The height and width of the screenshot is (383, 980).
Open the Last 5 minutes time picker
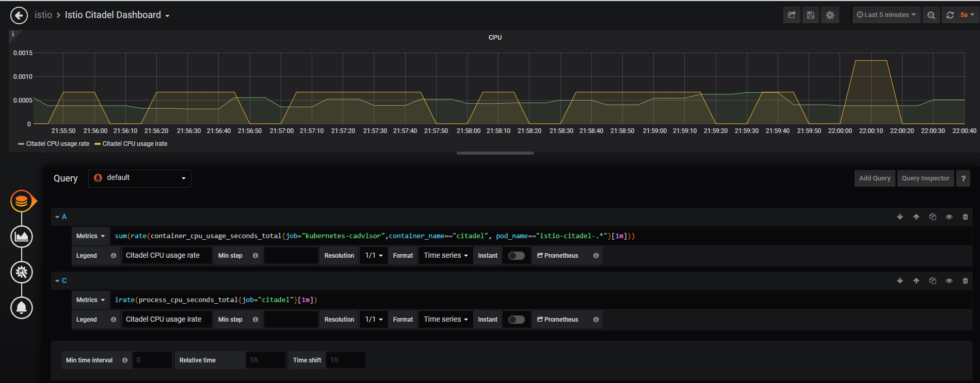point(886,15)
